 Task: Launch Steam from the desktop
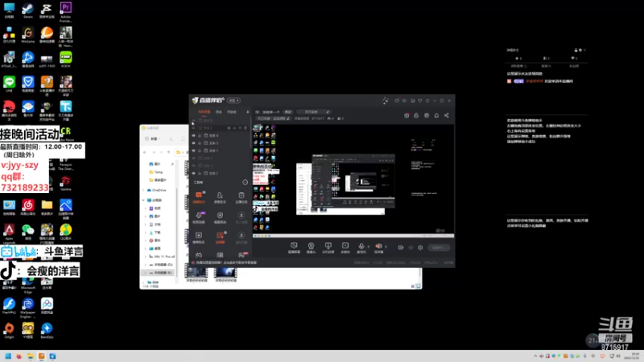pos(28,10)
